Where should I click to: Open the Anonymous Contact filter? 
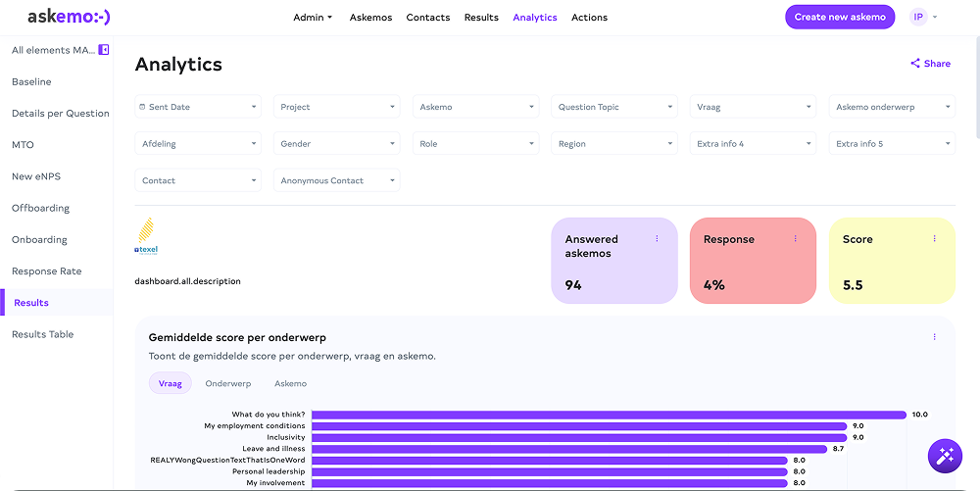tap(337, 180)
